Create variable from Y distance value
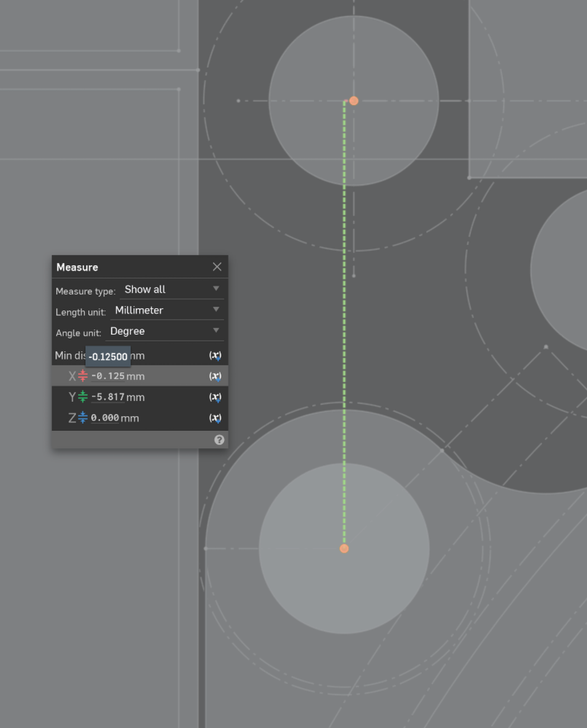587x728 pixels. point(215,398)
